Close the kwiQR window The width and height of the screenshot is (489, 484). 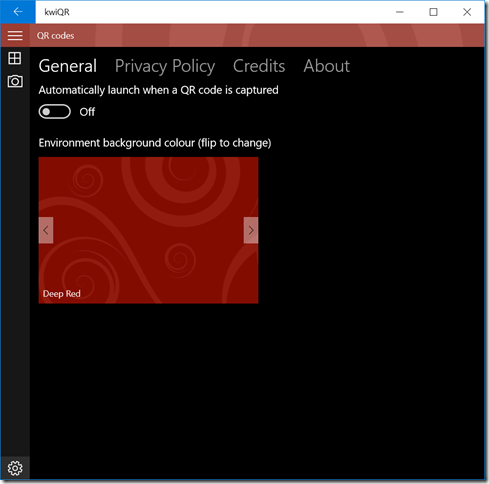tap(467, 12)
